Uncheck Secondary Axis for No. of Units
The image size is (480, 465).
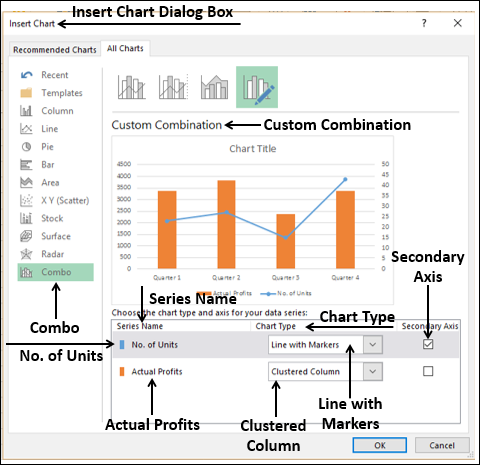tap(428, 344)
